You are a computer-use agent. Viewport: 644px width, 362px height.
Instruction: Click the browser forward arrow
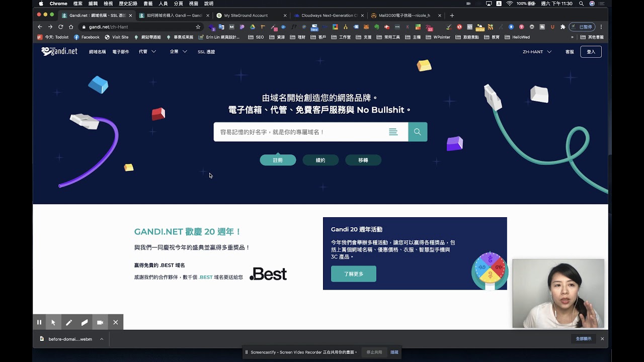[50, 27]
